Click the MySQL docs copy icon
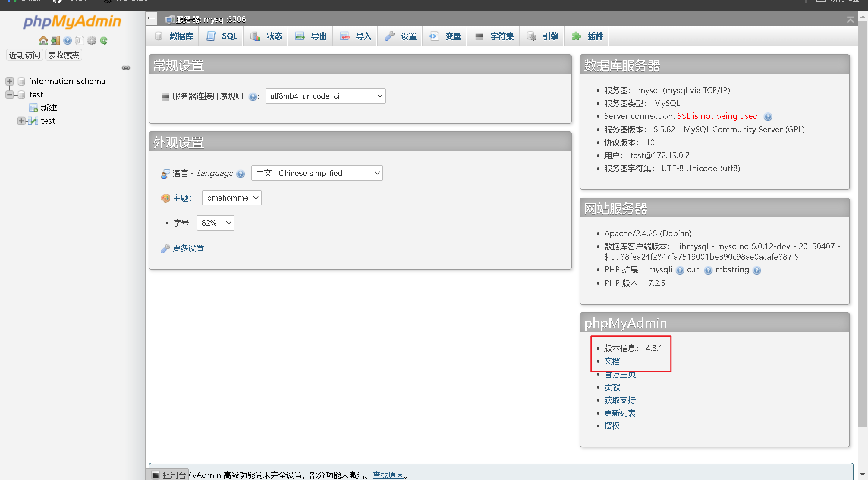The width and height of the screenshot is (868, 480). (x=79, y=41)
